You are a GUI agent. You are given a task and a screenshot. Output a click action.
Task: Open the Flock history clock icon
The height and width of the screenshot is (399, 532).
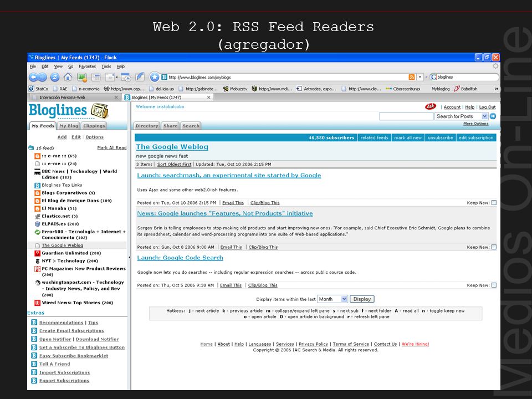[x=126, y=78]
